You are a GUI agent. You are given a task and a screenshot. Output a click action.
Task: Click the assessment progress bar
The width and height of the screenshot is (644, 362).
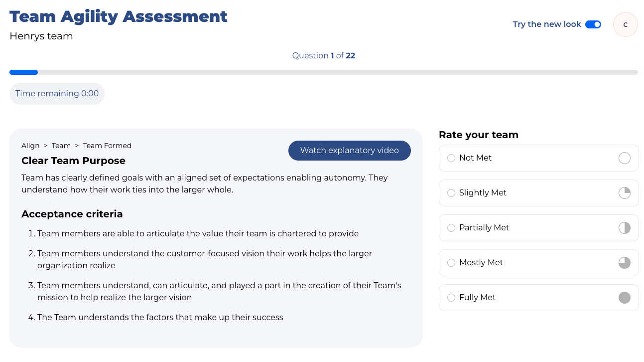(323, 72)
